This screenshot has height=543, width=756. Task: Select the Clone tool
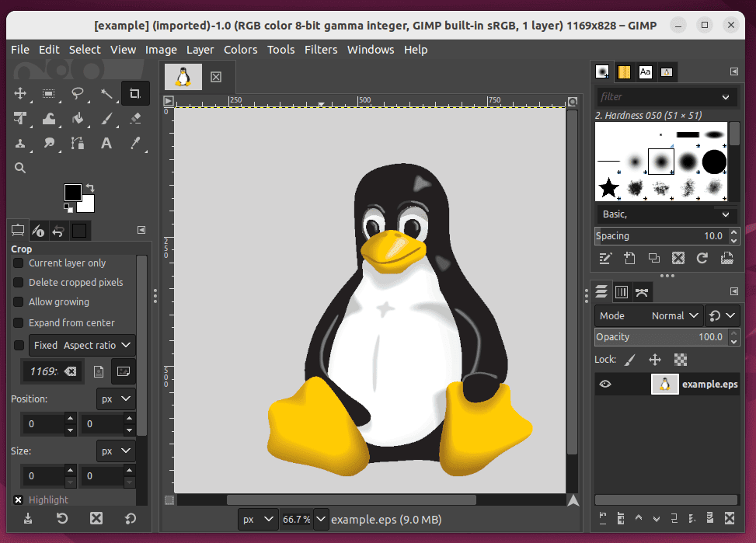[19, 143]
